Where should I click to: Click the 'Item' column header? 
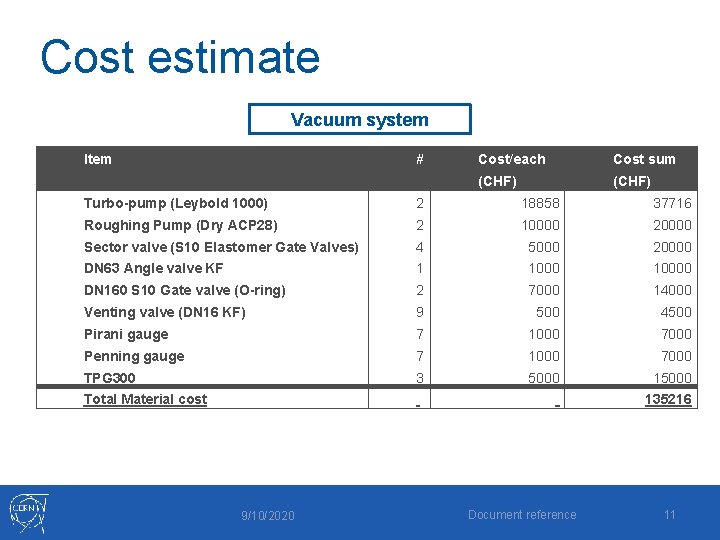pyautogui.click(x=97, y=159)
